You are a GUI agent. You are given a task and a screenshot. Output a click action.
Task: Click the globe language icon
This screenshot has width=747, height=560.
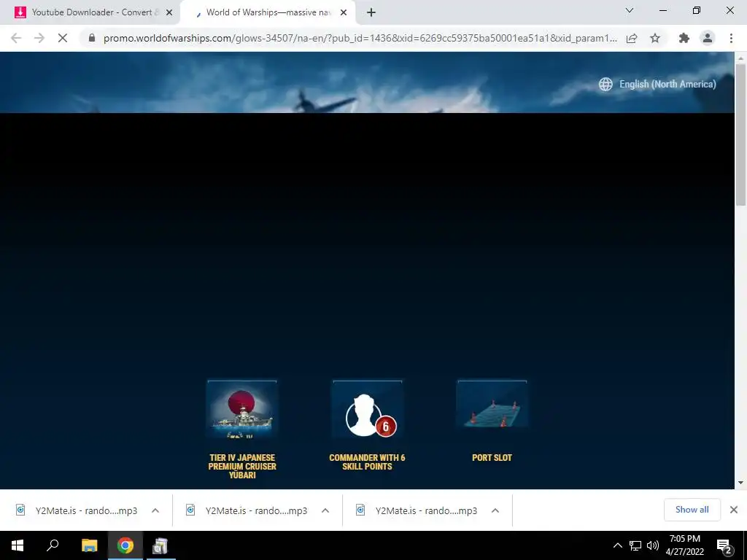point(605,85)
